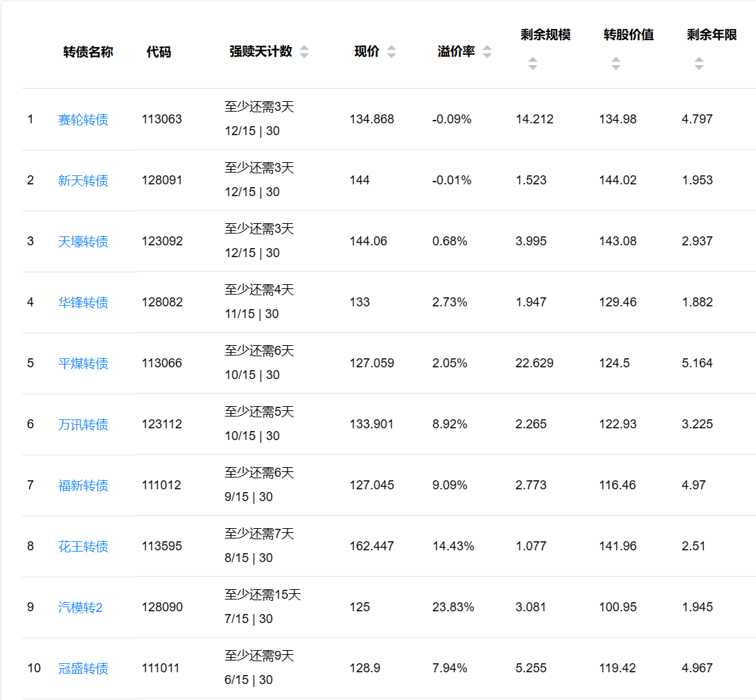Open the 万讯转债 bond page
This screenshot has height=700, width=756.
[x=83, y=425]
